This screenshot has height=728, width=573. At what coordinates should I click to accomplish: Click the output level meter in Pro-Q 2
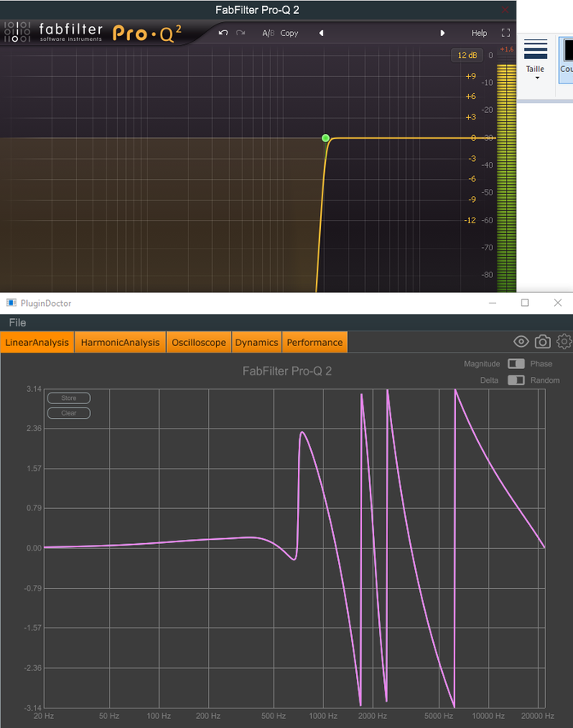[x=506, y=178]
